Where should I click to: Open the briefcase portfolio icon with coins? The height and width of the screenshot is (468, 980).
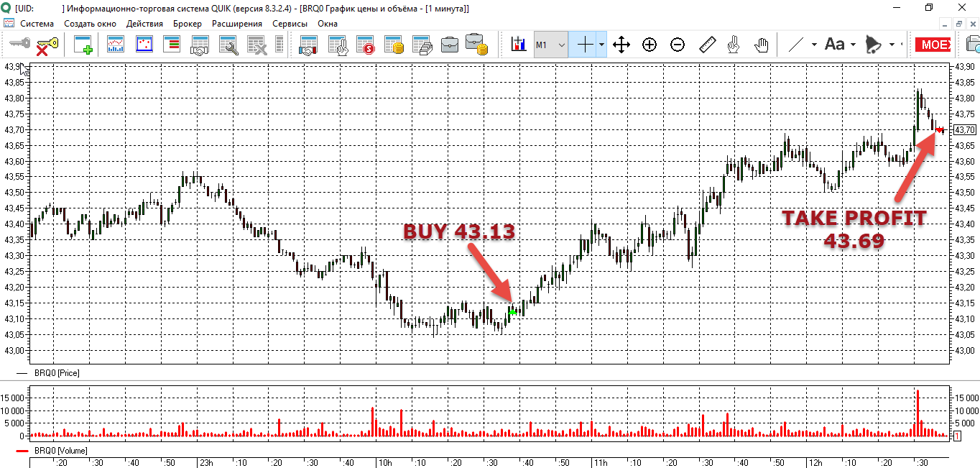(477, 45)
